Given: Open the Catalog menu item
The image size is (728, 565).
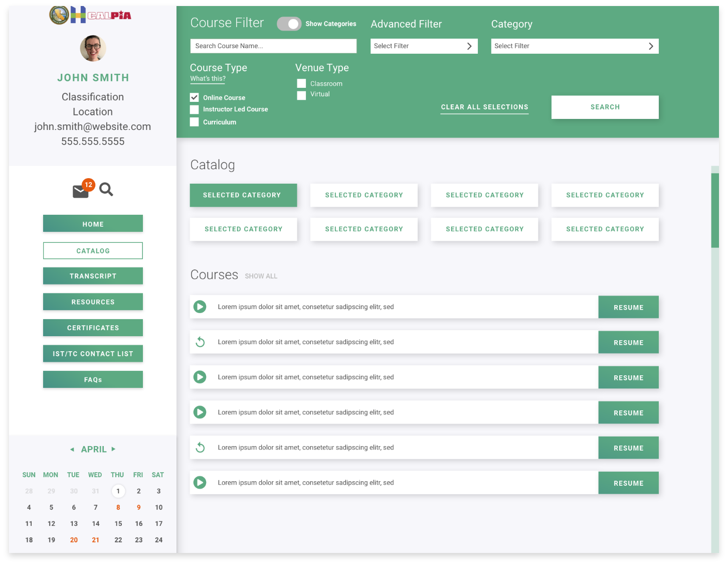Looking at the screenshot, I should [93, 251].
